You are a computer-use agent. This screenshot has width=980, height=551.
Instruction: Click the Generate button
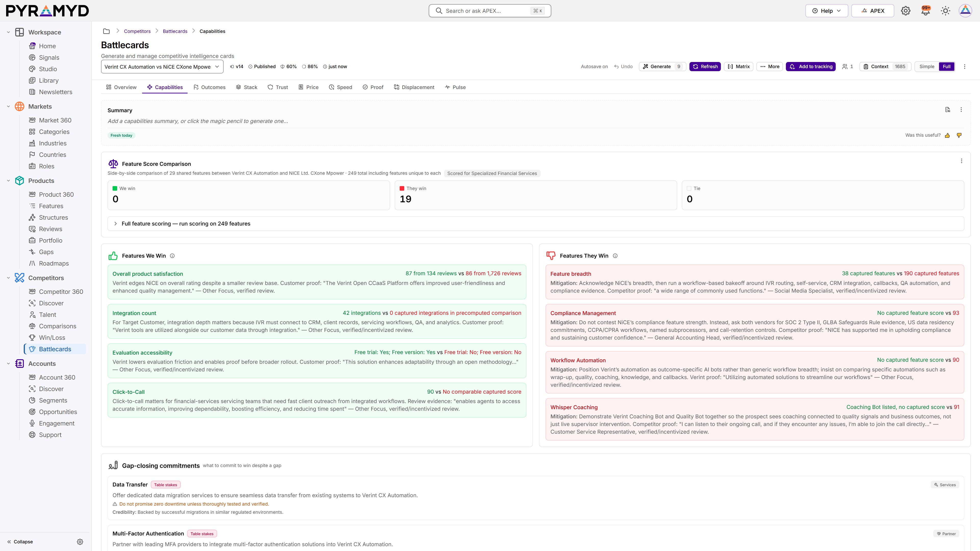[662, 67]
